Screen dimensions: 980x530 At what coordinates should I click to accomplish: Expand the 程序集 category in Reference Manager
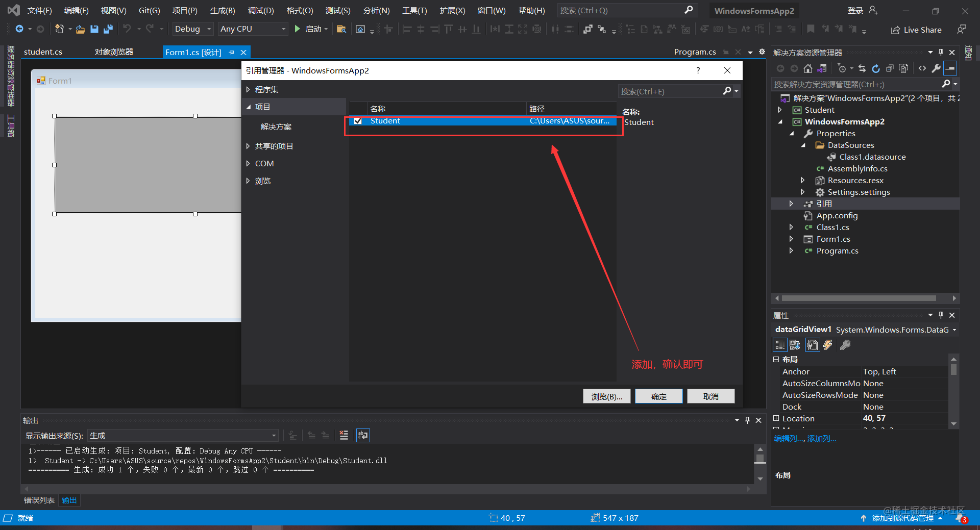[248, 90]
